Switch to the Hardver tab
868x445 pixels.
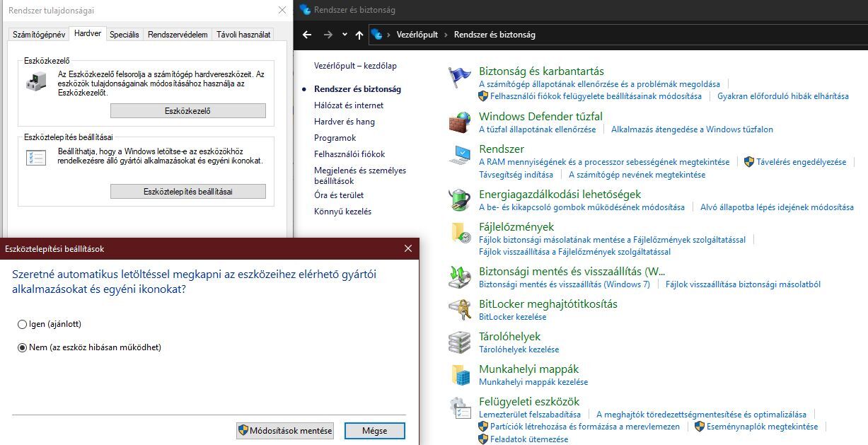point(88,33)
